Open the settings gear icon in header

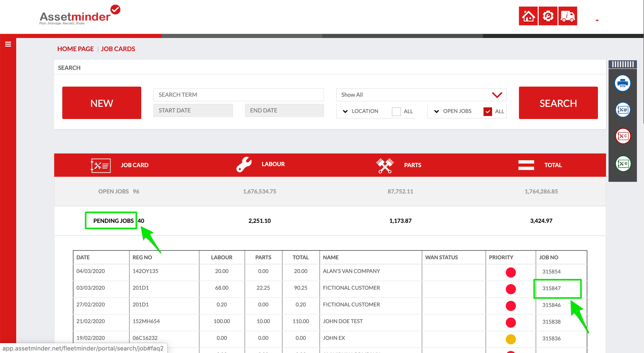(x=548, y=16)
